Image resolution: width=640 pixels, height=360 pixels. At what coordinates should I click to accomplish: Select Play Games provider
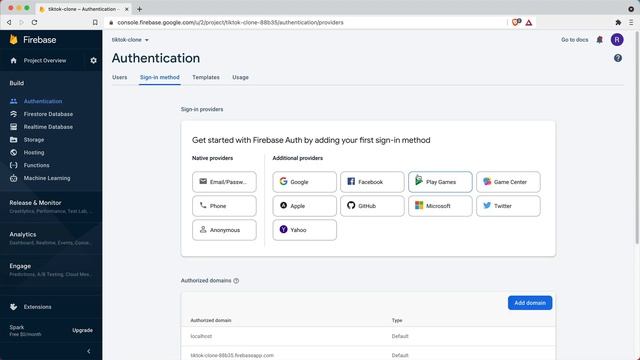point(440,182)
